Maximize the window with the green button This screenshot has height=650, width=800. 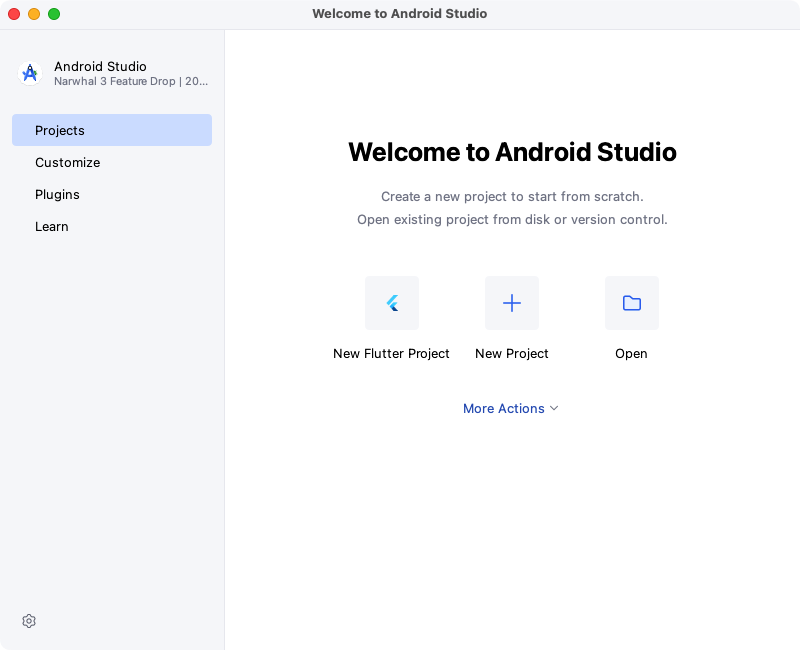click(54, 14)
